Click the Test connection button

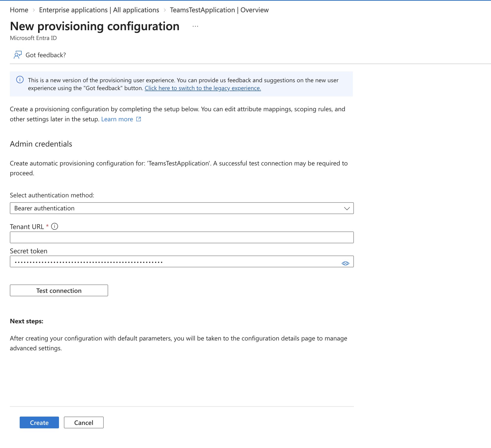click(59, 290)
